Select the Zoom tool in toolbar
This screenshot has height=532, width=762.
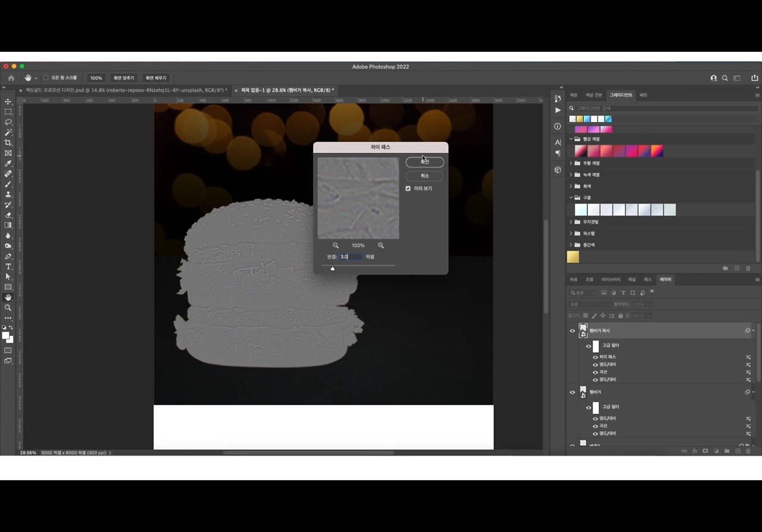[8, 308]
